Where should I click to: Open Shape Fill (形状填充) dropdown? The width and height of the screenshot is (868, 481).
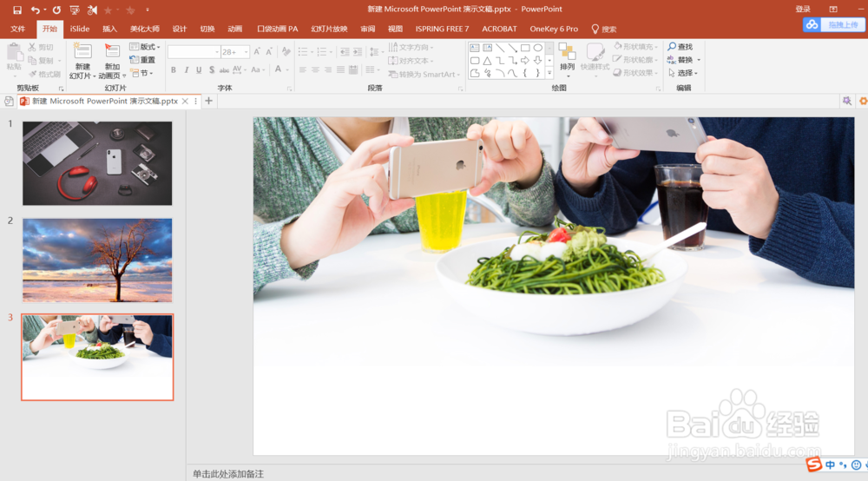[x=635, y=47]
